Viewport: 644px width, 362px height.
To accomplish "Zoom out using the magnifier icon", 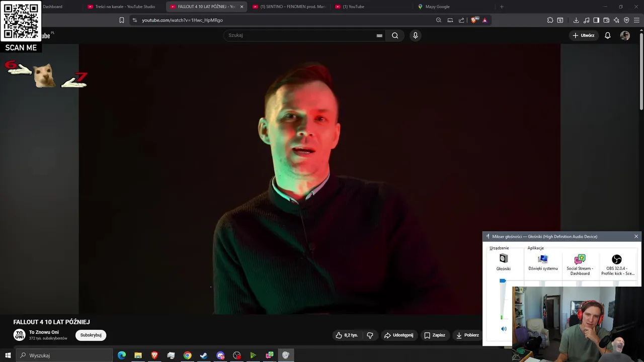I will coord(439,20).
